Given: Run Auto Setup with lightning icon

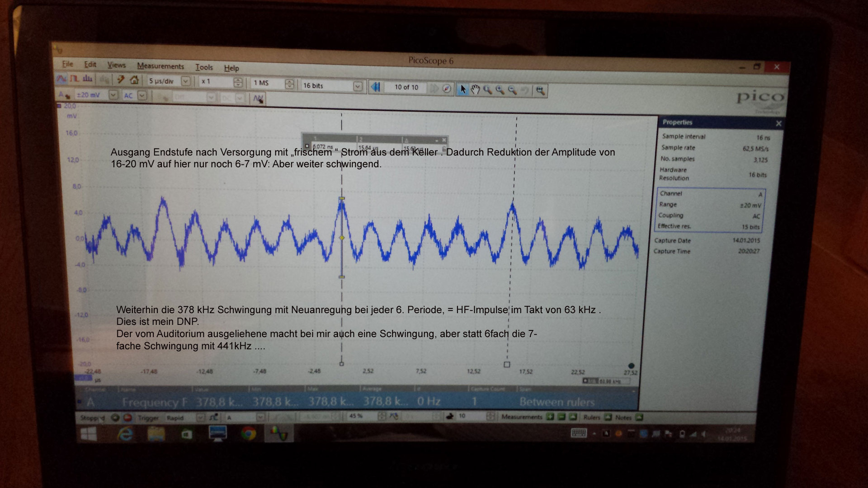Looking at the screenshot, I should coord(121,80).
